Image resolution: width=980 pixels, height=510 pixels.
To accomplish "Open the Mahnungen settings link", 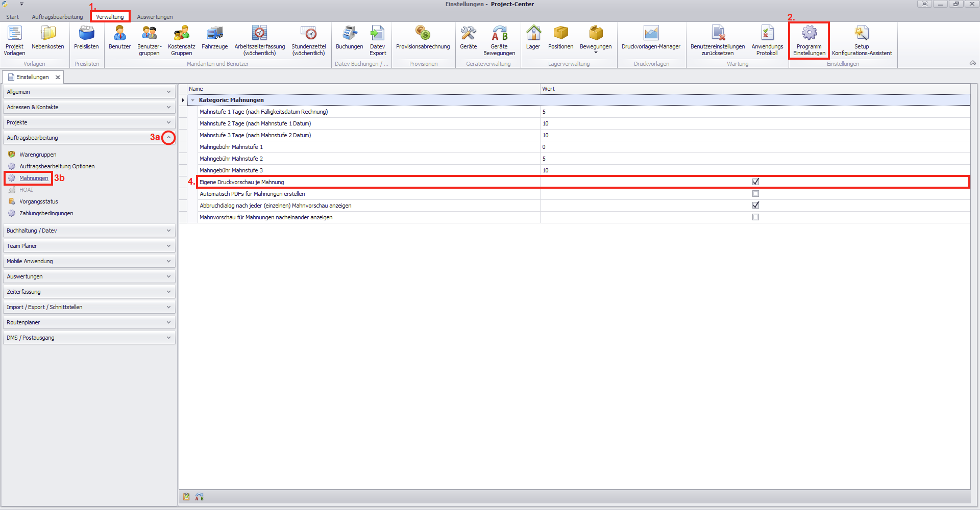I will click(34, 178).
